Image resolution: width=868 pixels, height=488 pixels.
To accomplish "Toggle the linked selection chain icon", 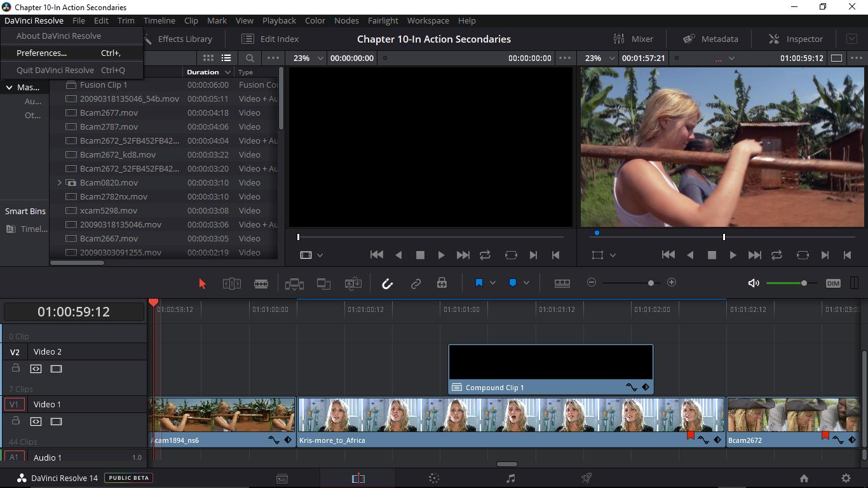I will [416, 283].
